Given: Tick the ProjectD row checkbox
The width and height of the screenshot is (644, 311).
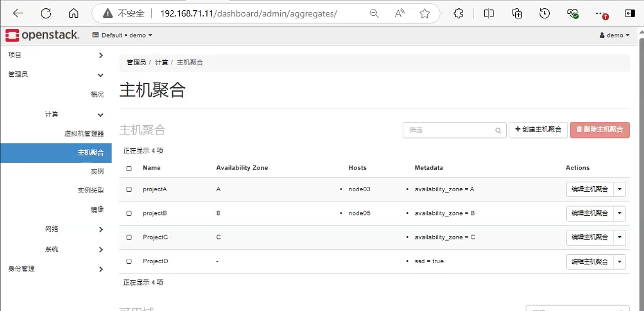Looking at the screenshot, I should click(x=129, y=261).
